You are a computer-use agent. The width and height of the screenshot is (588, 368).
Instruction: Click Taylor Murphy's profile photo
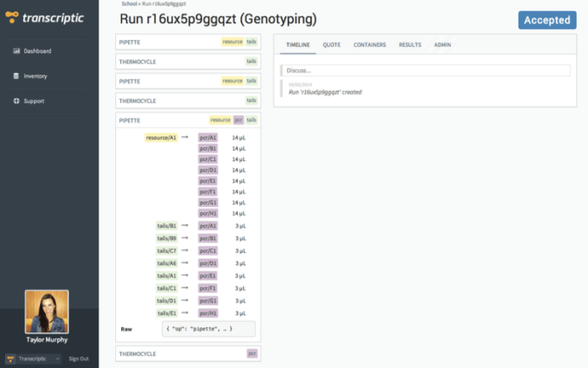tap(48, 312)
